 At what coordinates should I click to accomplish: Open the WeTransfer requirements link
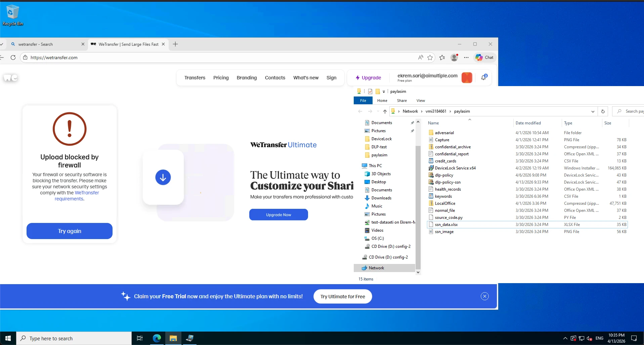pos(77,196)
